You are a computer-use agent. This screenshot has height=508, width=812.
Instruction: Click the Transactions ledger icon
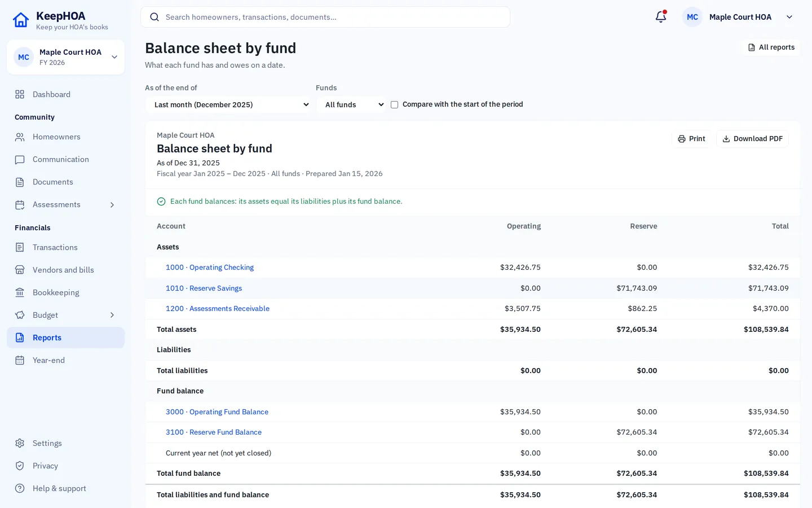pos(20,247)
